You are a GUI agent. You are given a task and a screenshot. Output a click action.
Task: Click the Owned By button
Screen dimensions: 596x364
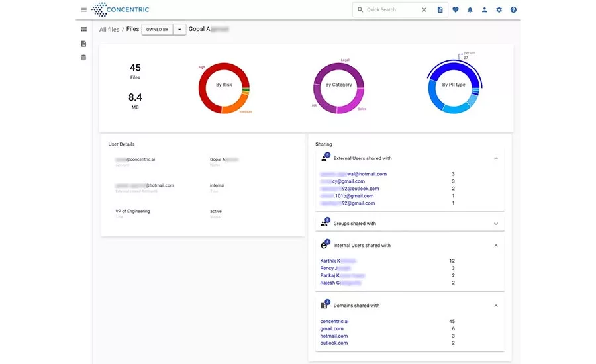pyautogui.click(x=157, y=30)
